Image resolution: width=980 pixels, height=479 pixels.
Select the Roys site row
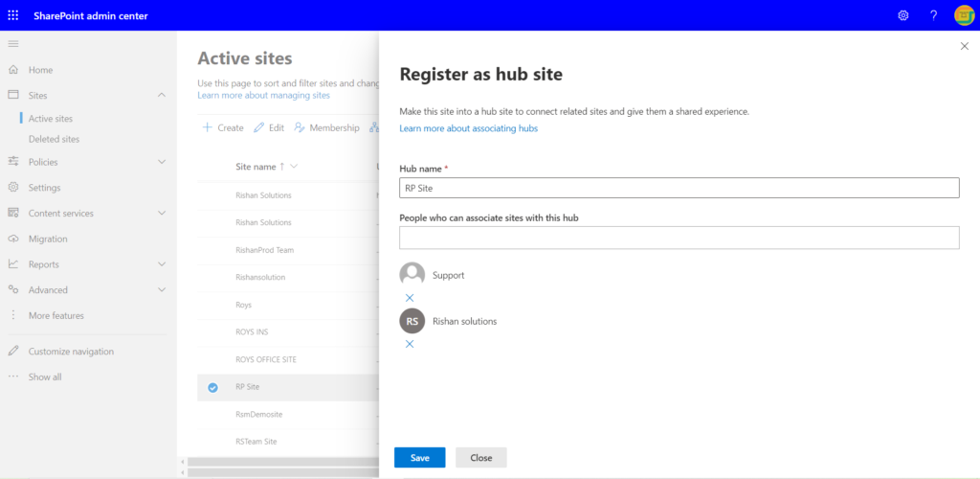point(288,306)
